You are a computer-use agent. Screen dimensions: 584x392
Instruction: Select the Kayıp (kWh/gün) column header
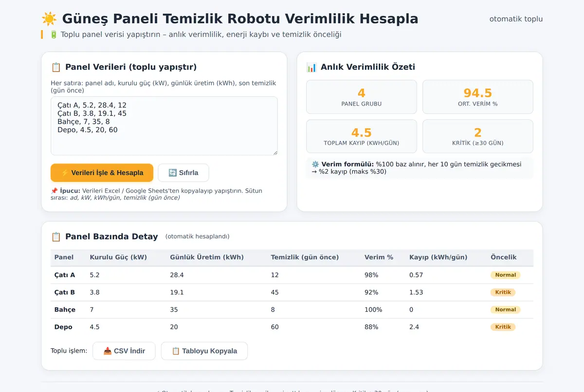coord(438,257)
